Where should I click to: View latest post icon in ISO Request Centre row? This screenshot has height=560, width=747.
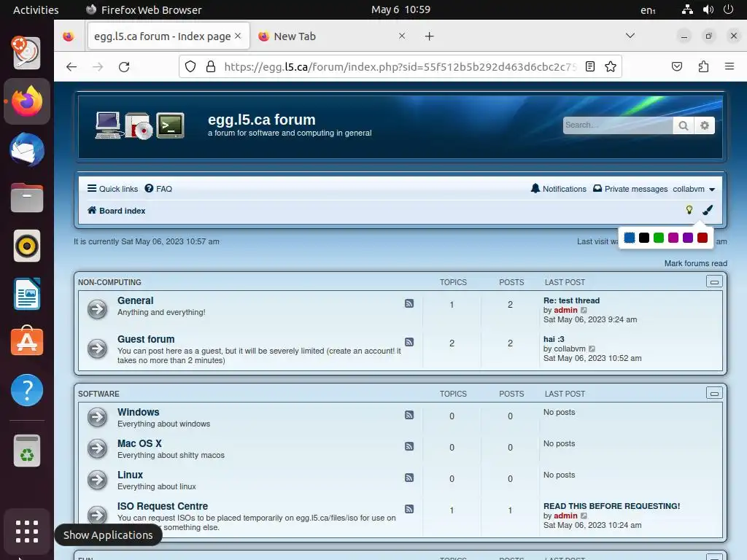584,516
